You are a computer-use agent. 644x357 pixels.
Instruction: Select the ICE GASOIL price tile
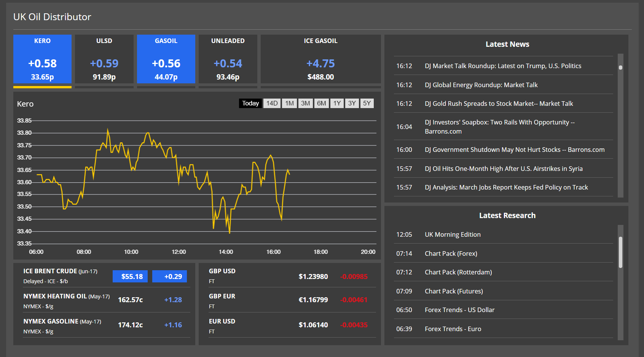click(320, 59)
